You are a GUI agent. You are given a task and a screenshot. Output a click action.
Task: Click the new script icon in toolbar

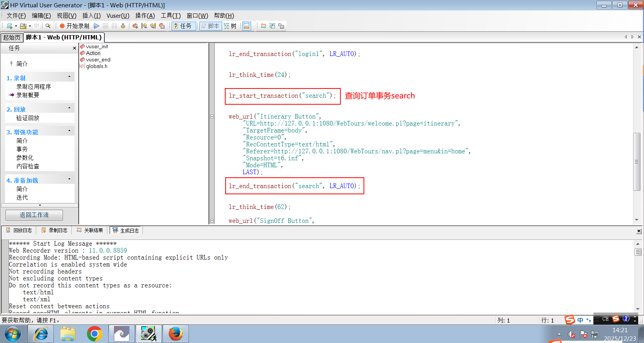click(x=9, y=26)
